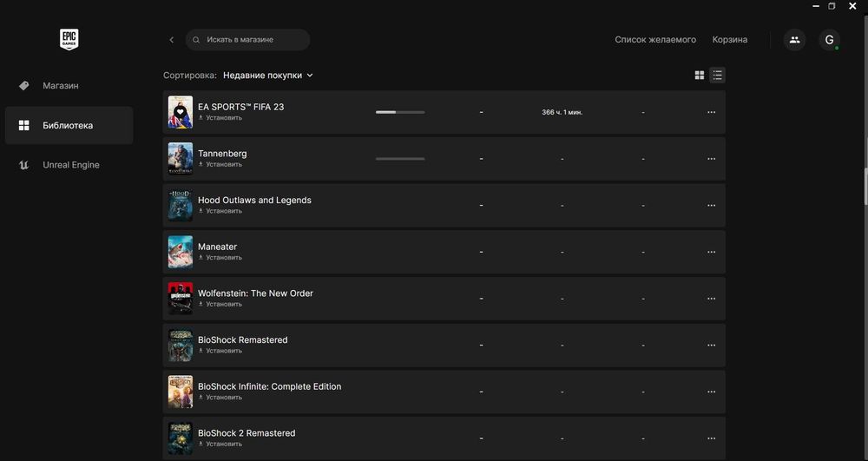The width and height of the screenshot is (868, 461).
Task: Select the Hood Outlaws and Legends title
Action: coord(254,200)
